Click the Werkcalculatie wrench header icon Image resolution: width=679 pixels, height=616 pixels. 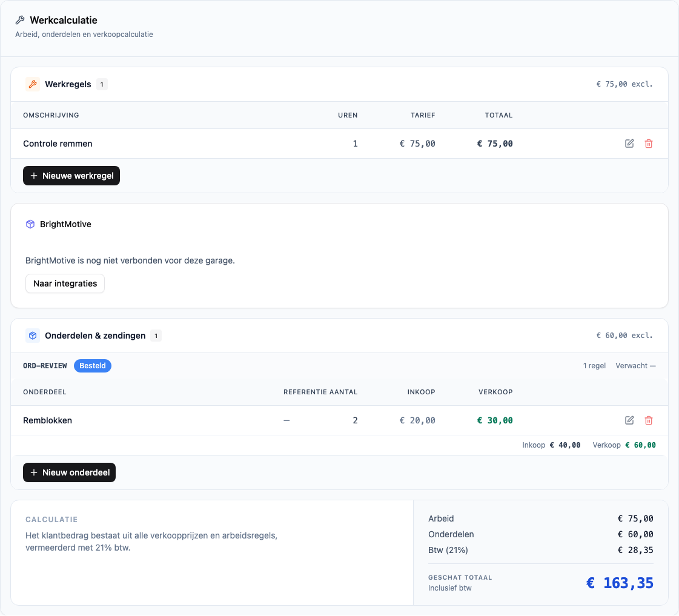[20, 20]
